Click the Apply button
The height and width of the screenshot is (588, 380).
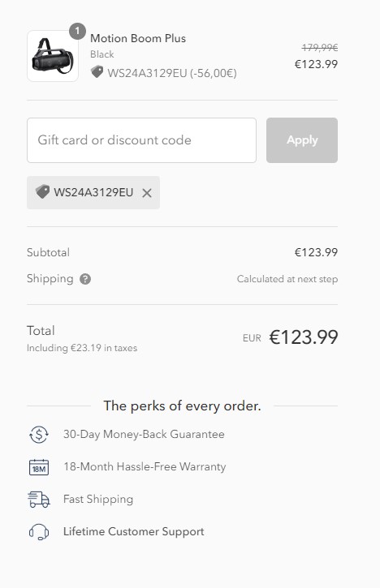pos(302,140)
